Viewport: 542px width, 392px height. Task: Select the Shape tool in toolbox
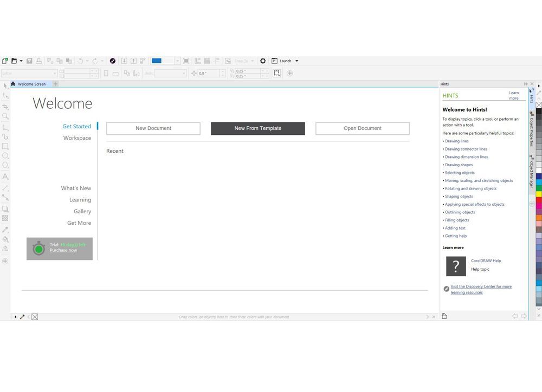[x=5, y=95]
